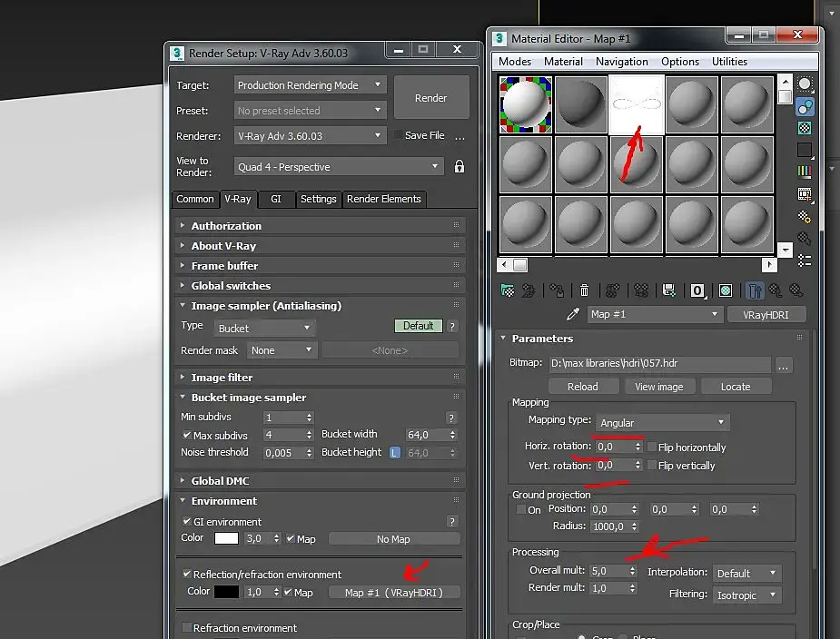The height and width of the screenshot is (639, 840).
Task: Toggle the Show End Result icon
Action: point(755,290)
